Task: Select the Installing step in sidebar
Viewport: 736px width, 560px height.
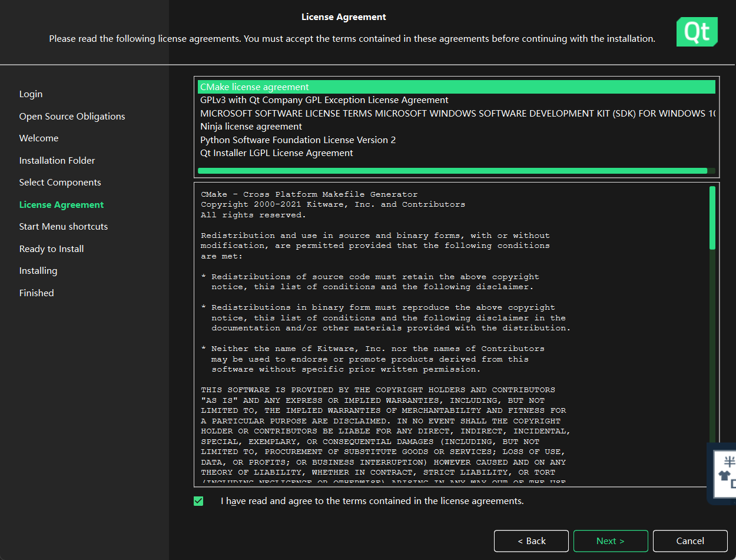Action: [x=38, y=271]
